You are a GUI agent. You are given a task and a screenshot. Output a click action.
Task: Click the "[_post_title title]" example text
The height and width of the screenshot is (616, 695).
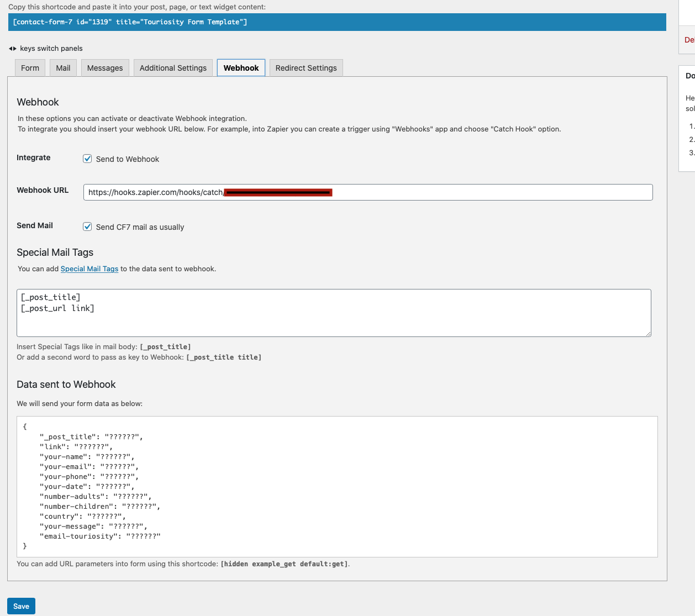(x=224, y=357)
